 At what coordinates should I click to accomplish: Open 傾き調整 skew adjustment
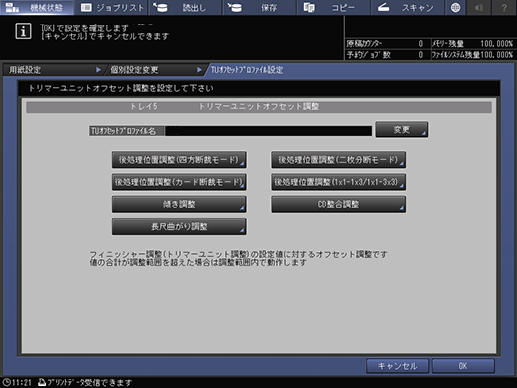click(x=179, y=204)
